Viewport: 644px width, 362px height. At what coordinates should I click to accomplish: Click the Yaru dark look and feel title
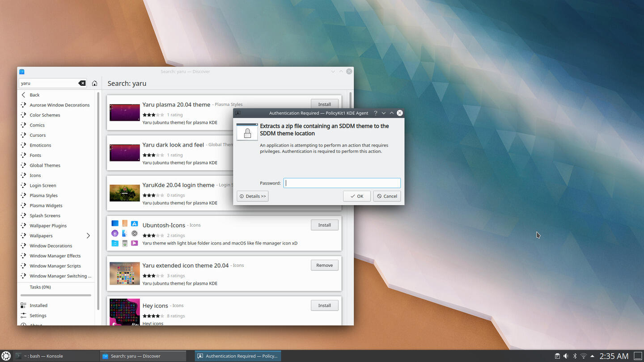[173, 145]
